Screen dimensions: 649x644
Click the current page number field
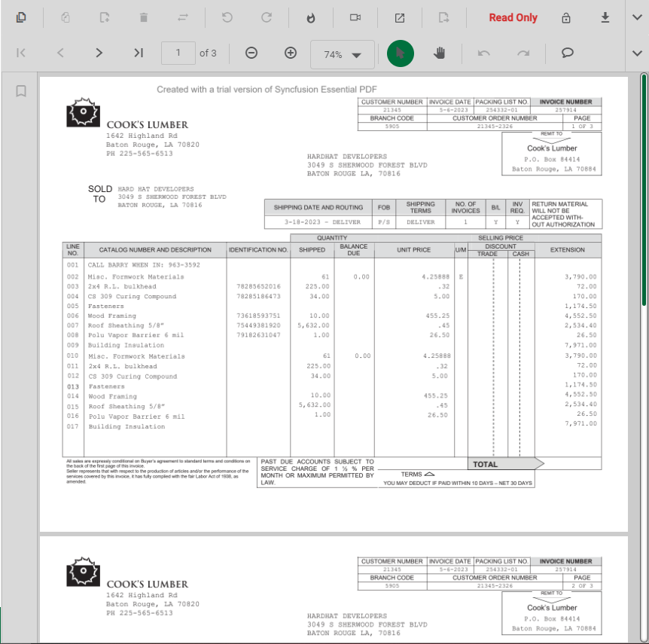coord(178,53)
